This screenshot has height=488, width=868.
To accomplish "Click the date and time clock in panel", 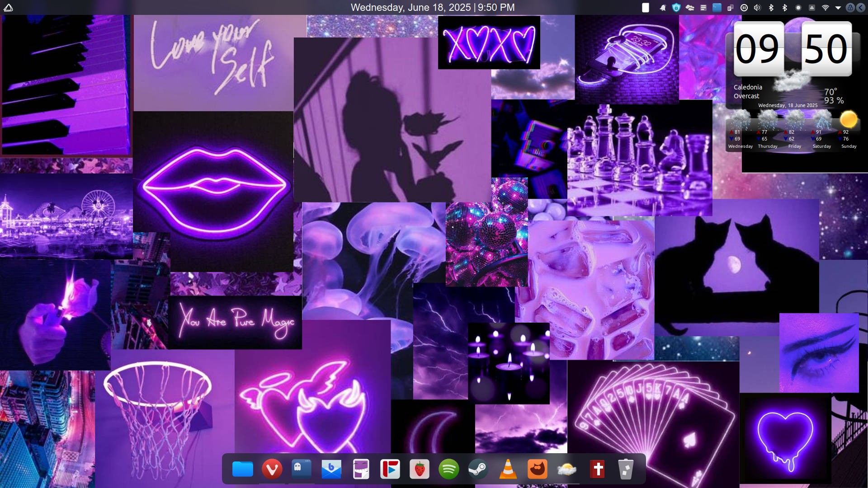I will [x=433, y=8].
